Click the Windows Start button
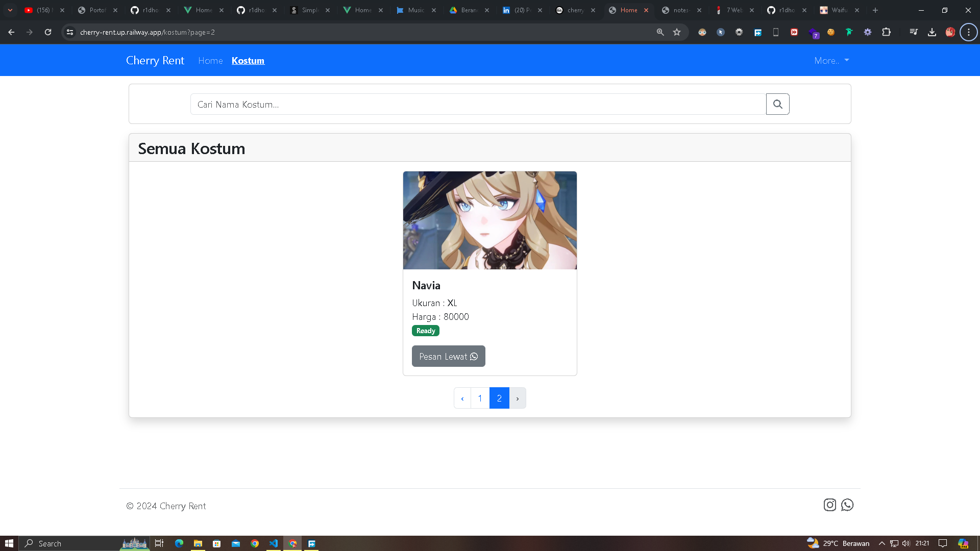Image resolution: width=980 pixels, height=551 pixels. point(9,543)
